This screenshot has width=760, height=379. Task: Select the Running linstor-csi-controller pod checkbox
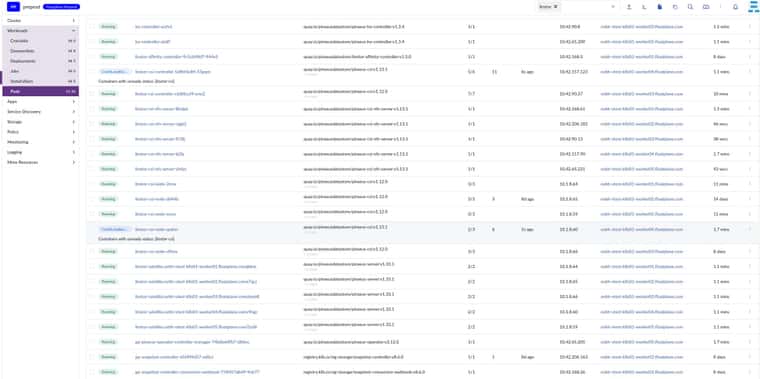pyautogui.click(x=92, y=94)
